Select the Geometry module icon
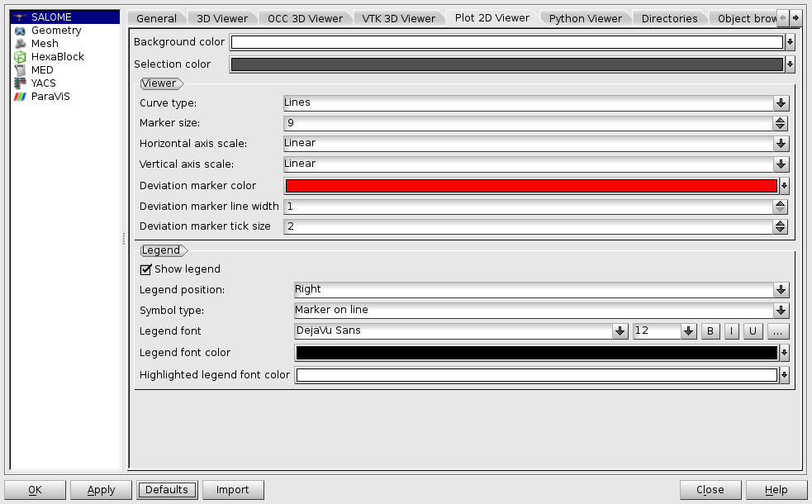The width and height of the screenshot is (812, 504). [x=18, y=30]
